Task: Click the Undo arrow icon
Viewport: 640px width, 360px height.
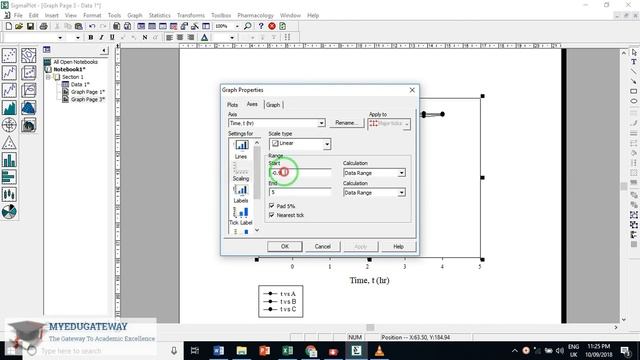Action: [x=92, y=26]
